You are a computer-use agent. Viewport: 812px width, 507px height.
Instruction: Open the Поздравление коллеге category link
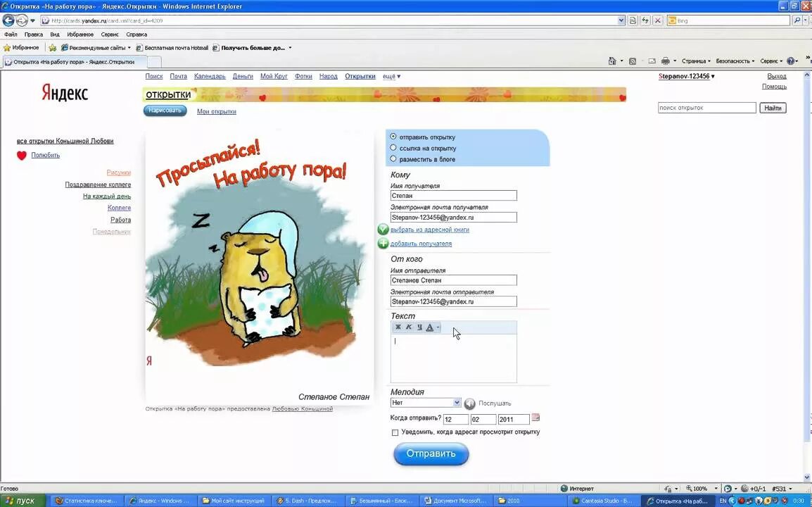click(98, 184)
